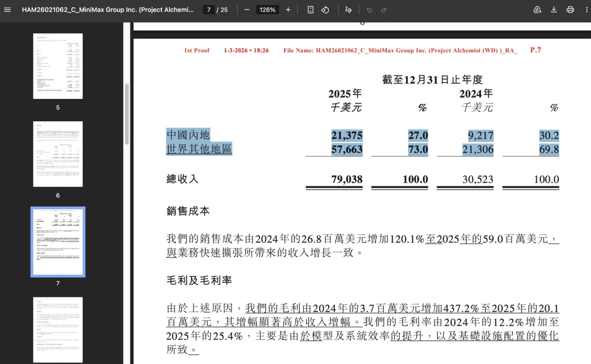The width and height of the screenshot is (591, 364).
Task: Click the AI summarize document icon
Action: coord(537,9)
